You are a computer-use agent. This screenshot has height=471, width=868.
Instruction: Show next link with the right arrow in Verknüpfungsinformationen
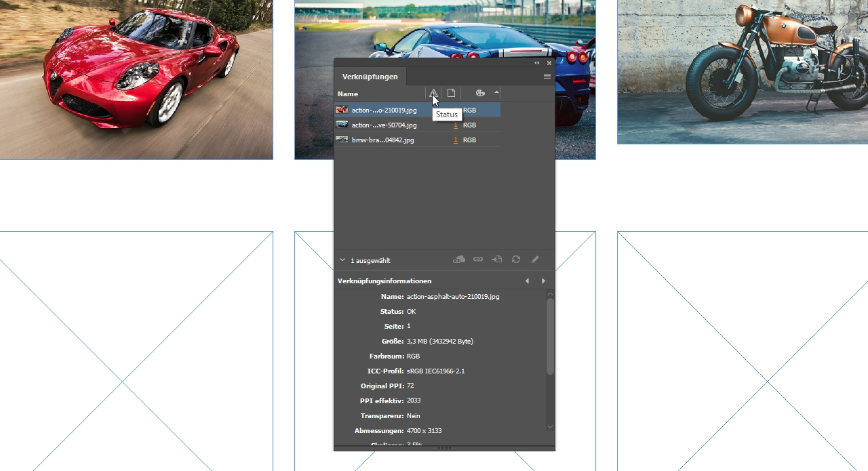pos(543,281)
